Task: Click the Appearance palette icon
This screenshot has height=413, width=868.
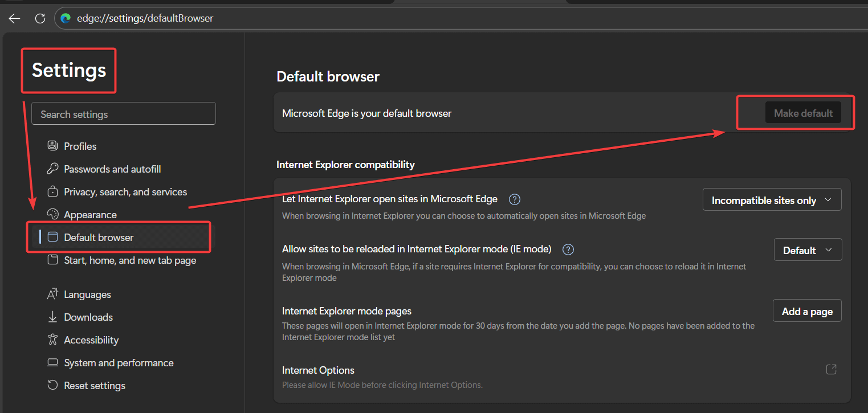Action: (x=52, y=214)
